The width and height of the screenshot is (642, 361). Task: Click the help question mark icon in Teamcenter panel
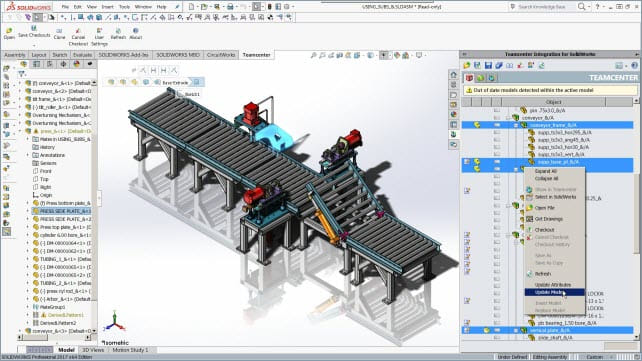pos(634,65)
